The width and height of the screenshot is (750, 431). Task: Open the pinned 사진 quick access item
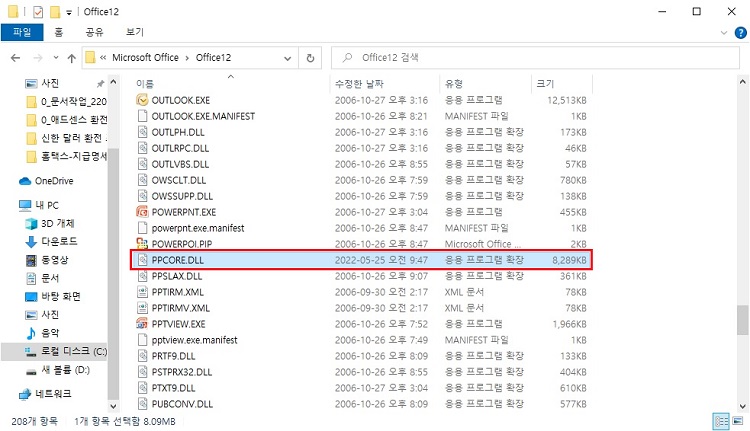pos(50,83)
